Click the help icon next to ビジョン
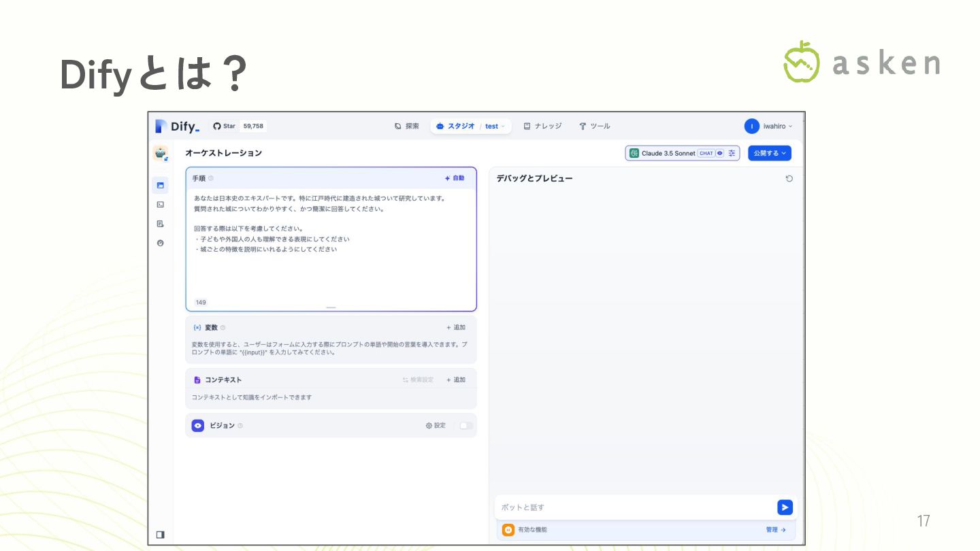 (x=240, y=426)
